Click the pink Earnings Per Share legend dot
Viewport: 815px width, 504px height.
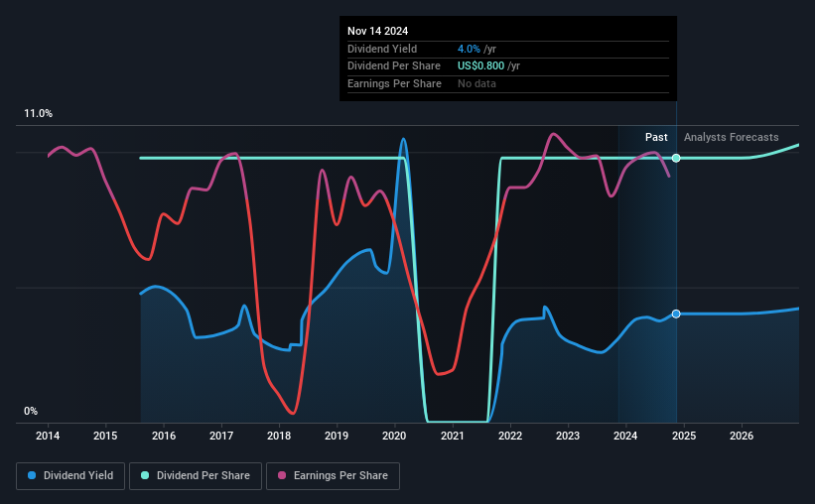coord(282,475)
